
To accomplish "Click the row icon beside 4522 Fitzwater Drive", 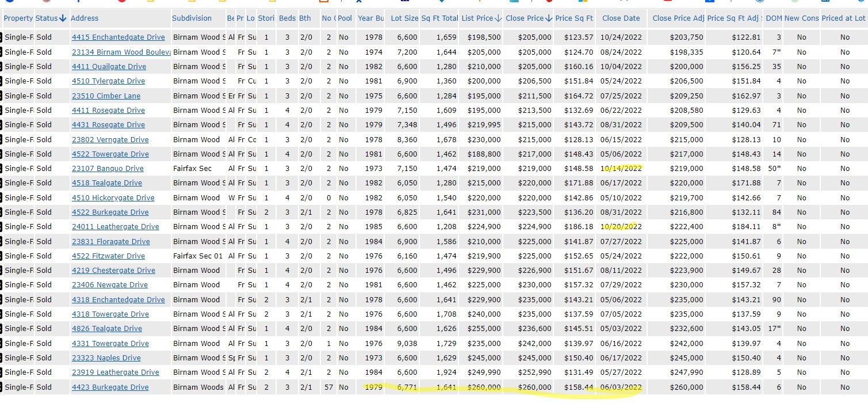I will pyautogui.click(x=1, y=256).
